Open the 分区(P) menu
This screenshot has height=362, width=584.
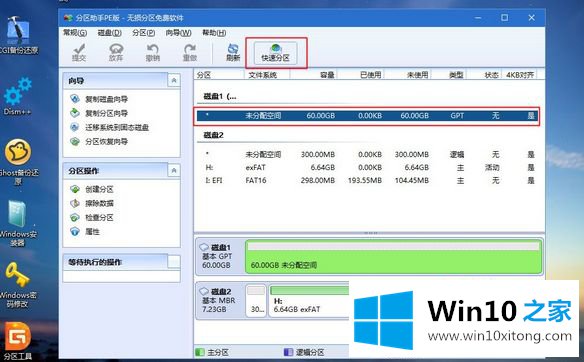coord(143,33)
